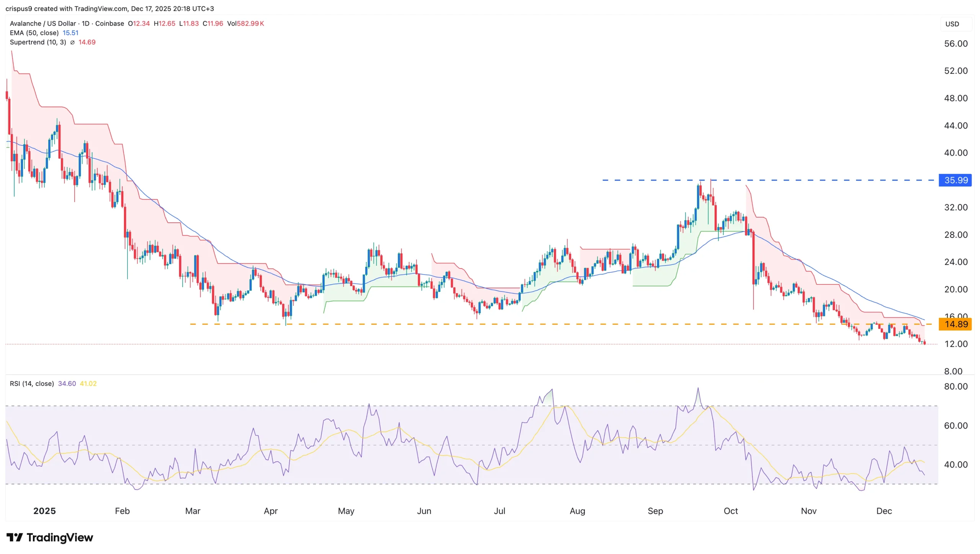Select the EMA (50, close) indicator legend

pyautogui.click(x=34, y=33)
